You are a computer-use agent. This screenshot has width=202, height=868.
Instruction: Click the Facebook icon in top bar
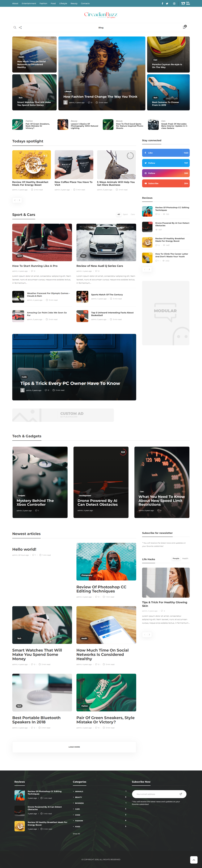(162, 3)
